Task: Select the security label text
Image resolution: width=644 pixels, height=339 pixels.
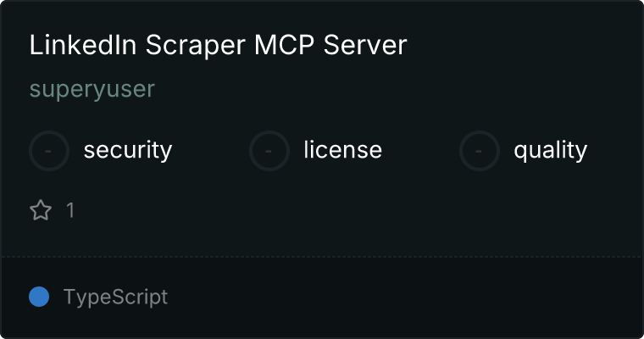Action: tap(128, 150)
